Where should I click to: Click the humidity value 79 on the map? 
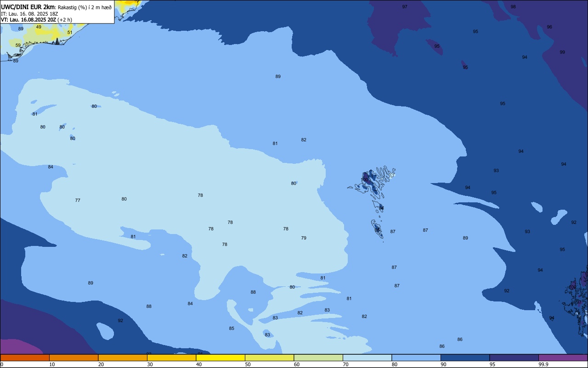(x=304, y=238)
